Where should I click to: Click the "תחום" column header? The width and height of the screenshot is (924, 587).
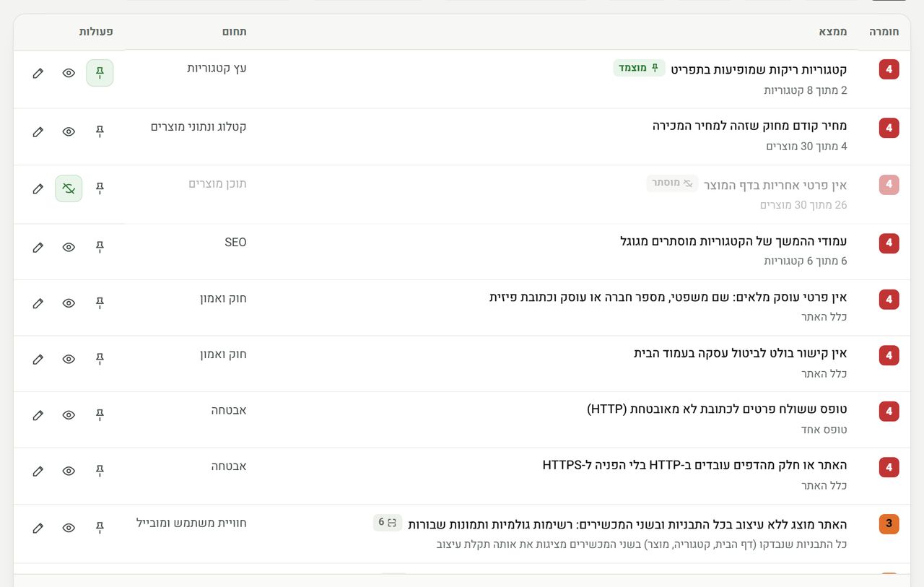(234, 32)
